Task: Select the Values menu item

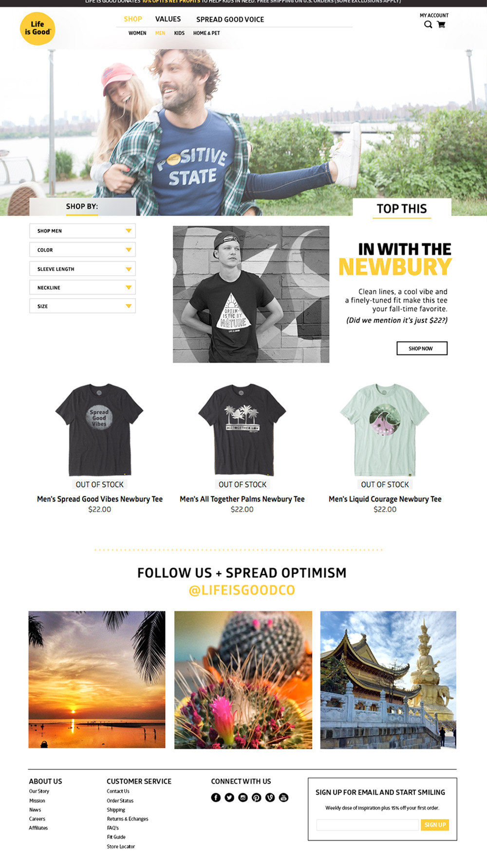Action: [168, 19]
